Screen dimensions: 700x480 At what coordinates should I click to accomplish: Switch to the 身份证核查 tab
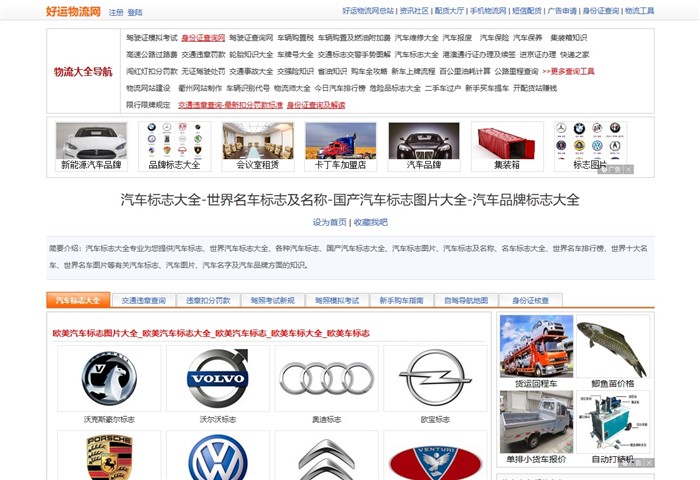(530, 301)
